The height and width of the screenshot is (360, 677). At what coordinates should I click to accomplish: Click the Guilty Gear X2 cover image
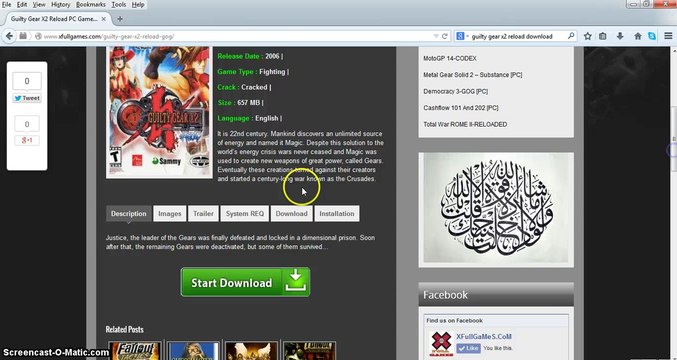click(159, 111)
